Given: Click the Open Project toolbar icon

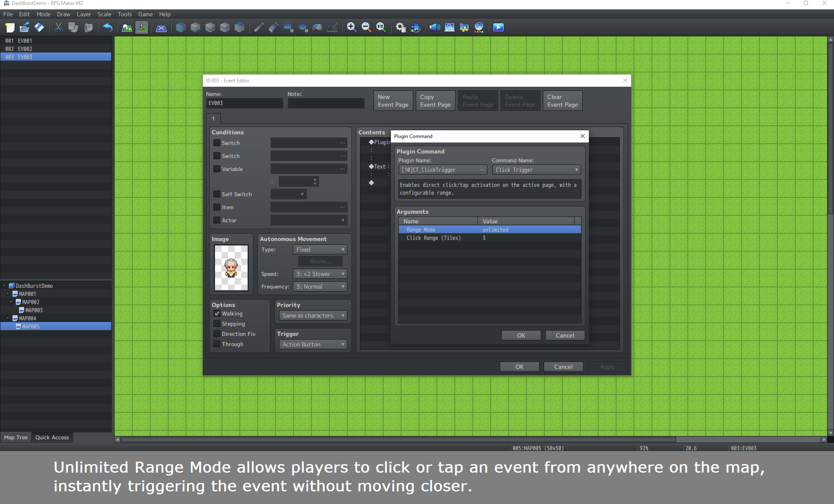Looking at the screenshot, I should point(24,27).
